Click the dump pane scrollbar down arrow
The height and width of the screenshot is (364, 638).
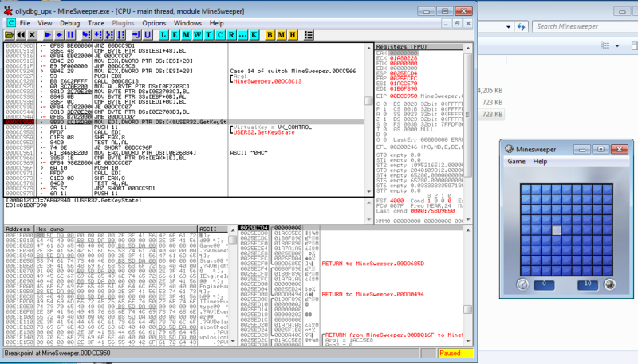233,341
